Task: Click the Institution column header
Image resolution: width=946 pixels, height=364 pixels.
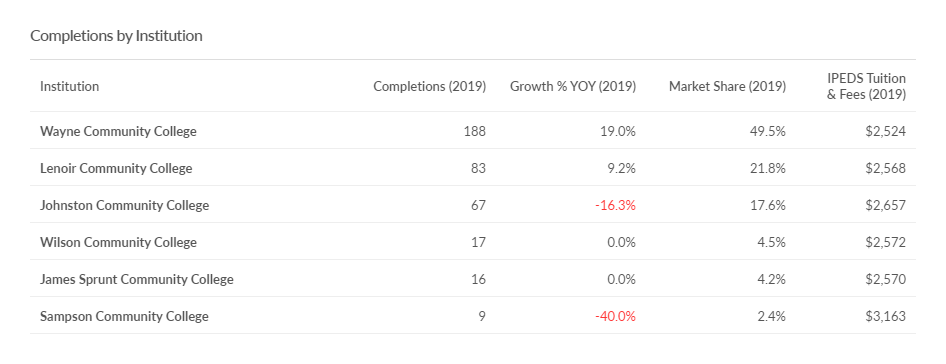Action: [x=69, y=86]
